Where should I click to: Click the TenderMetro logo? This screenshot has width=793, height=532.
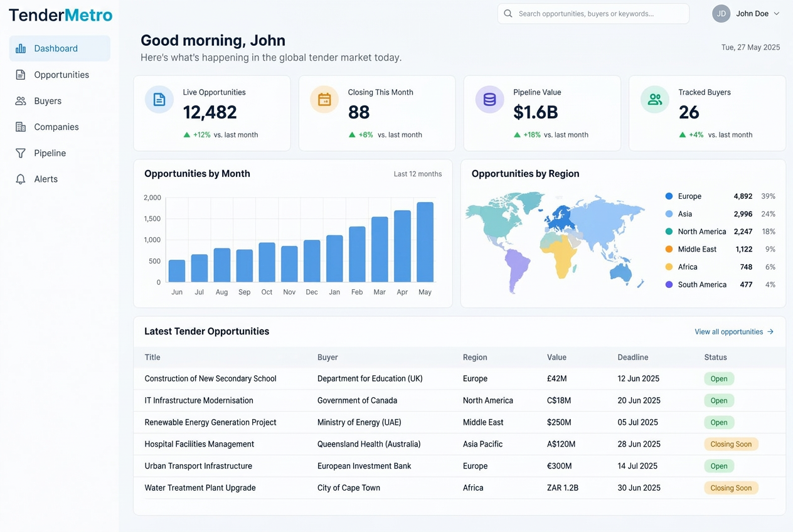[61, 15]
